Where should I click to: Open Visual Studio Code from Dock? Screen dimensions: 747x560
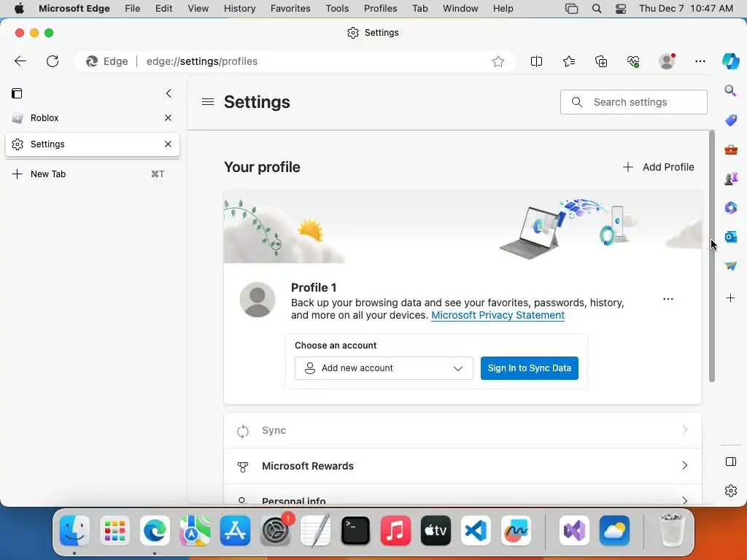(476, 530)
